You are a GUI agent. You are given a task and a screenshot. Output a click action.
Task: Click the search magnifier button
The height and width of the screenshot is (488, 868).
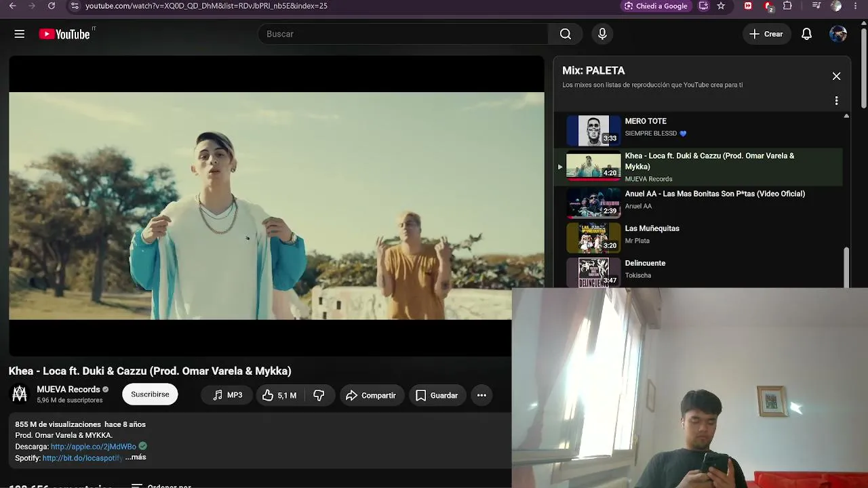pyautogui.click(x=566, y=34)
